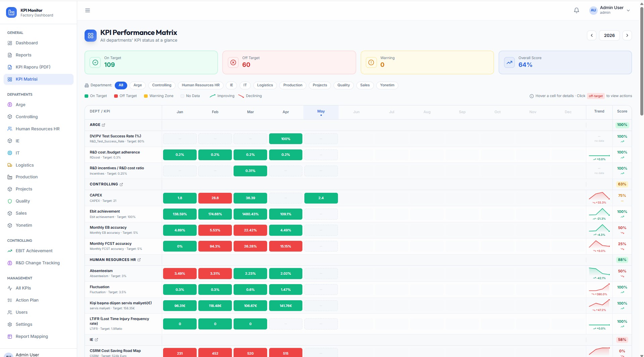Toggle the hamburger sidebar menu icon
Viewport: 644px width, 357px height.
click(88, 10)
